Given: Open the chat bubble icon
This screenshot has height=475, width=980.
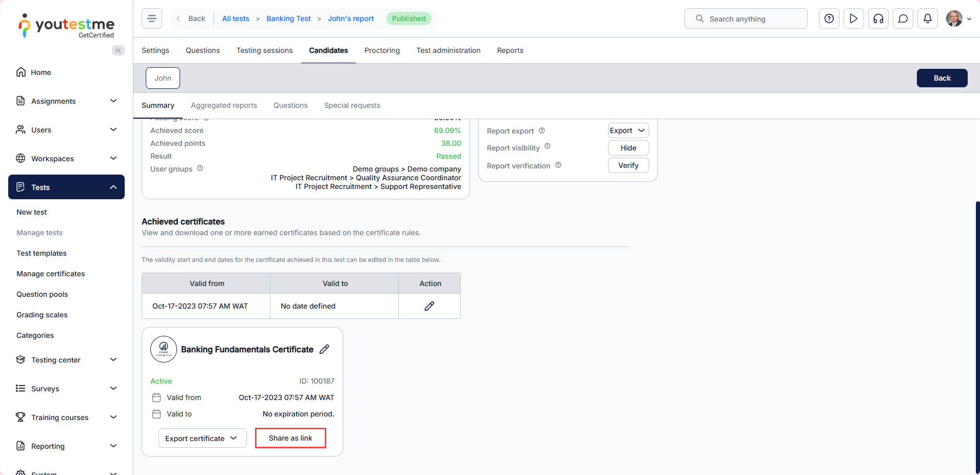Looking at the screenshot, I should pyautogui.click(x=903, y=18).
